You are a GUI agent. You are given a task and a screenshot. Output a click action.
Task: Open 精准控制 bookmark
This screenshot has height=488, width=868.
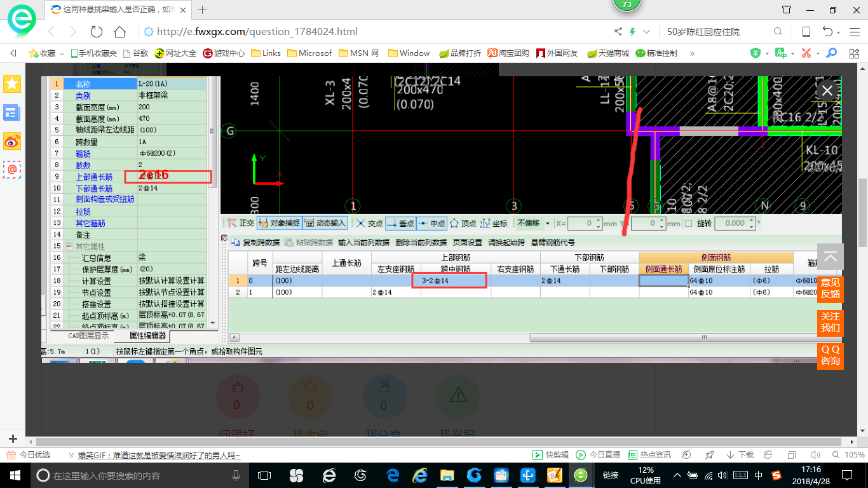pyautogui.click(x=656, y=53)
